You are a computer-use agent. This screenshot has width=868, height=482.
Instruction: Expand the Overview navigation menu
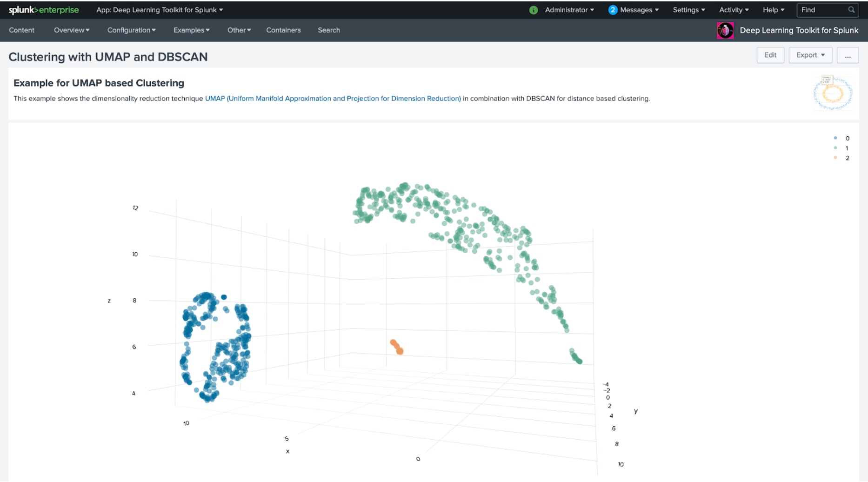[x=72, y=30]
